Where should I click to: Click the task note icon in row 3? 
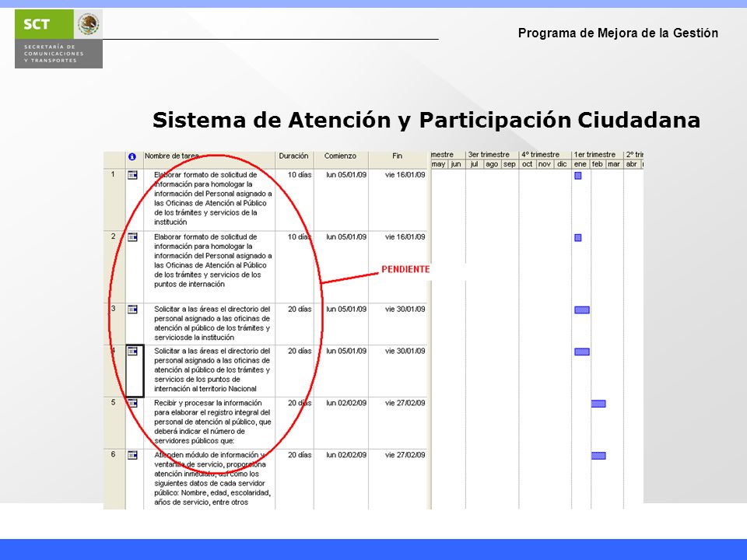pyautogui.click(x=132, y=310)
